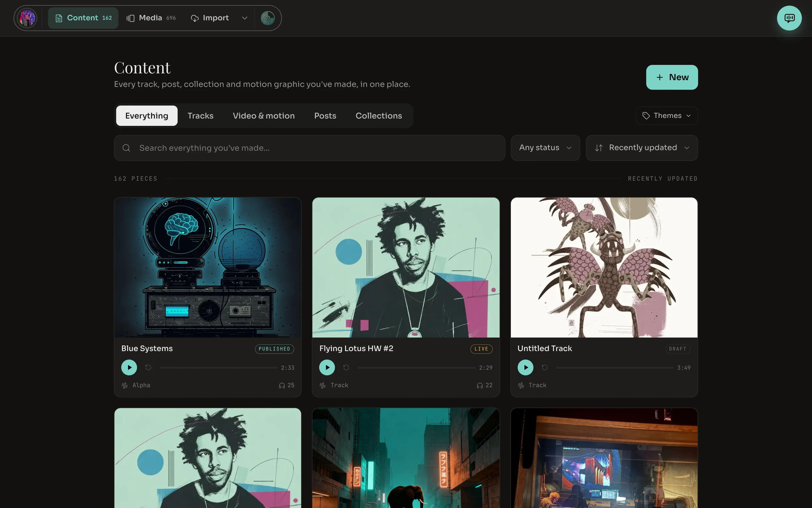The width and height of the screenshot is (812, 508).
Task: Open the Flying Lotus HW #2 title
Action: 356,349
